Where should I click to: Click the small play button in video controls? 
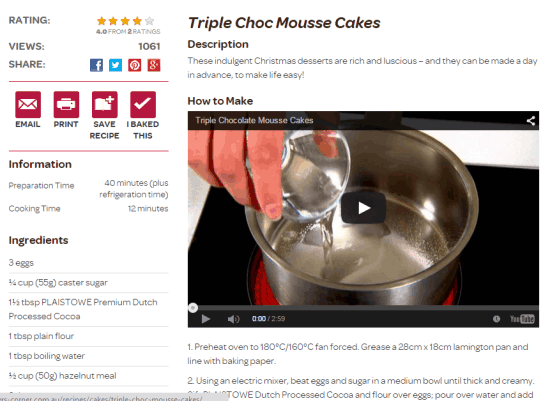click(x=206, y=319)
